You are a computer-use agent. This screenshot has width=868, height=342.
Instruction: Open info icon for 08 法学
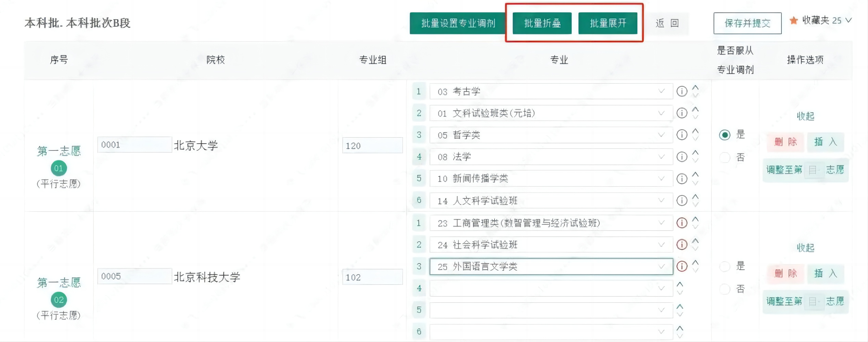[x=682, y=157]
